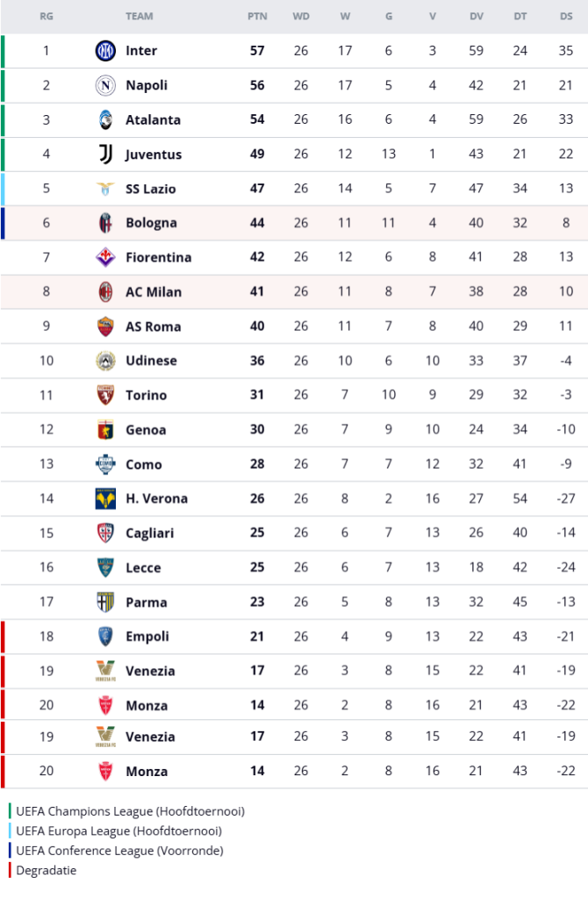
Task: Open the SS Lazio eagle crest
Action: tap(105, 189)
